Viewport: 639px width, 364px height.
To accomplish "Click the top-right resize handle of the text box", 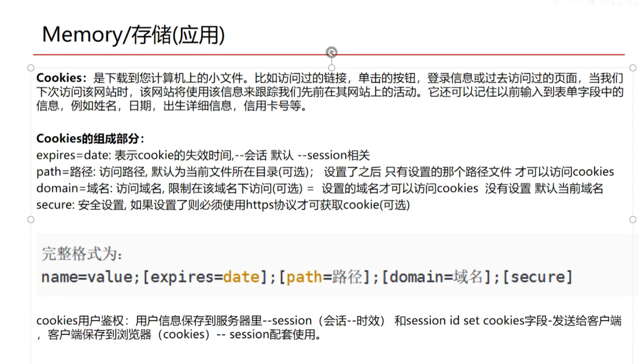I will [633, 68].
